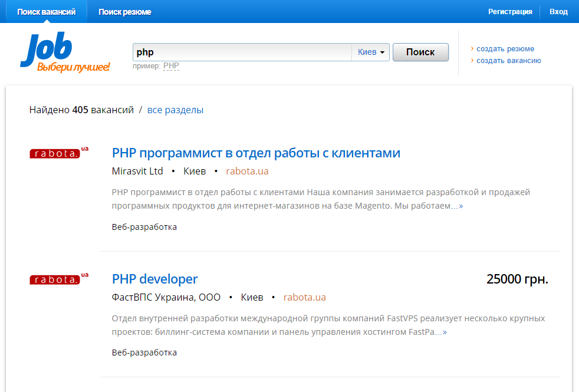Click rabota.ua source link for Mirasvit

[247, 172]
